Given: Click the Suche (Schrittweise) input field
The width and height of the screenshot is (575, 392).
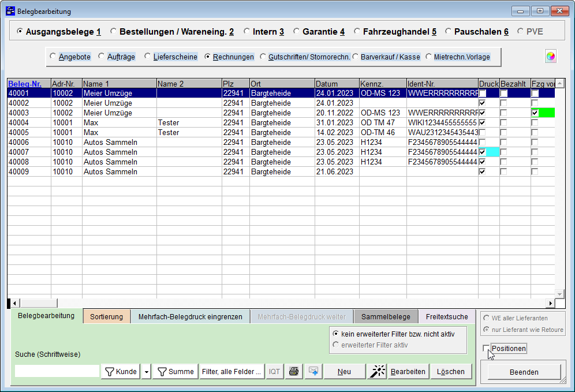Looking at the screenshot, I should click(x=57, y=371).
